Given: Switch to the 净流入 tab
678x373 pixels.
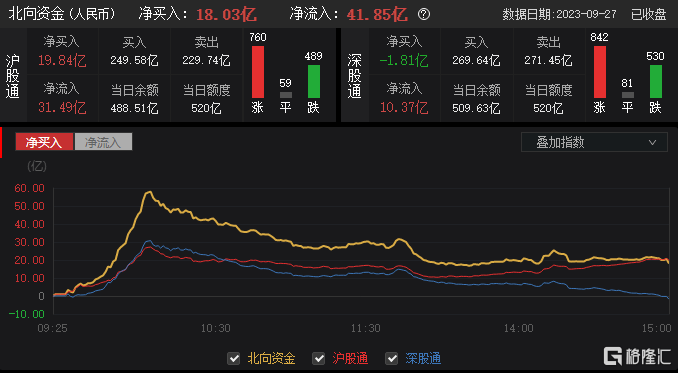Looking at the screenshot, I should (x=103, y=142).
